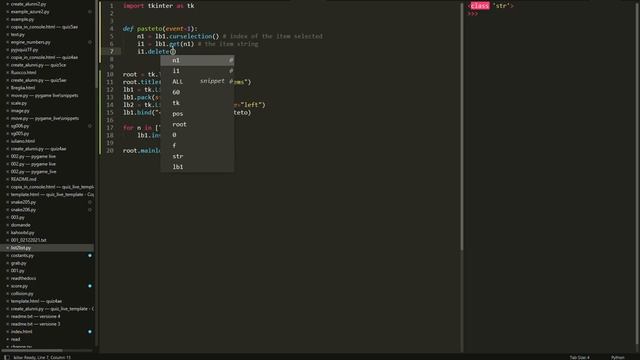
Task: Close the score.py file via its x icon
Action: (7, 286)
